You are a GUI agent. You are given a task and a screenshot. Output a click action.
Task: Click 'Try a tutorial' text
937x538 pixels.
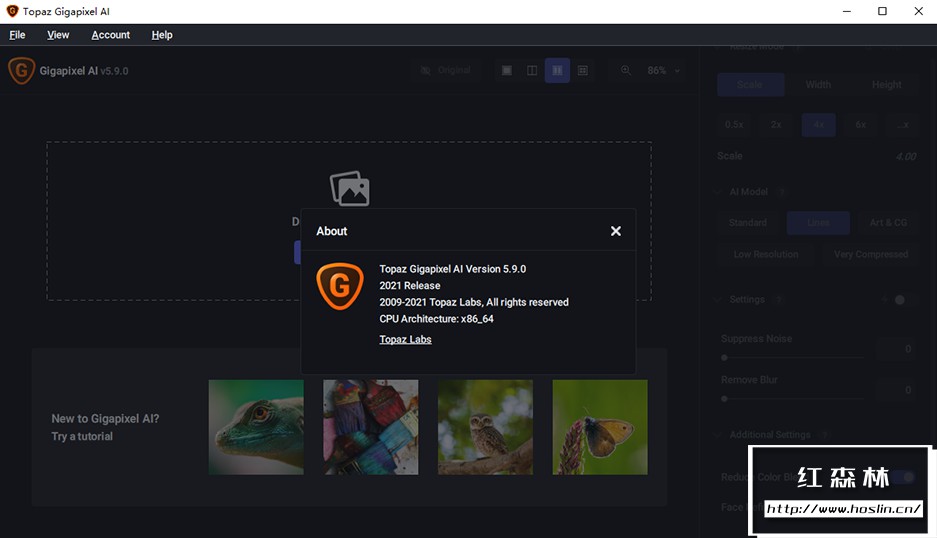82,436
